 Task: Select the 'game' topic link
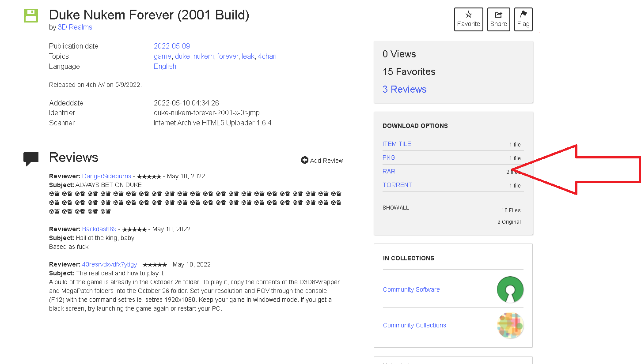[162, 56]
